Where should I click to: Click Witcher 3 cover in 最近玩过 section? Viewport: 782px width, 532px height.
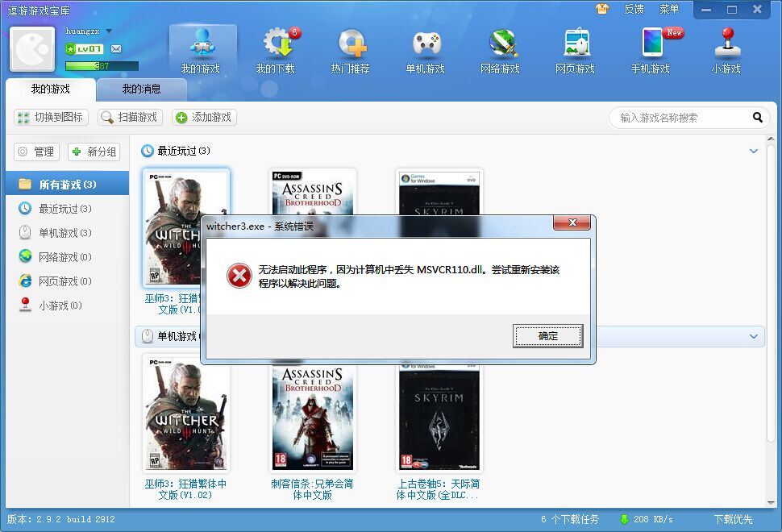point(171,228)
